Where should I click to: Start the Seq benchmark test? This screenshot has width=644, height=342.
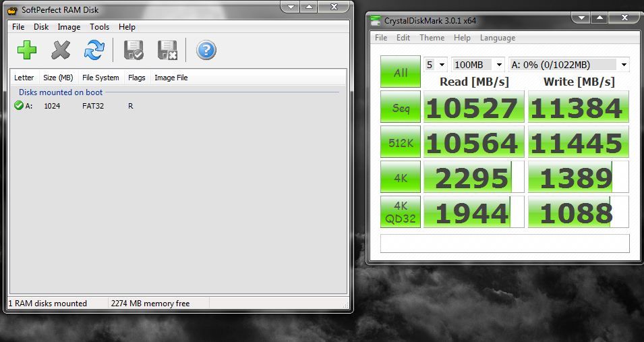click(x=401, y=107)
